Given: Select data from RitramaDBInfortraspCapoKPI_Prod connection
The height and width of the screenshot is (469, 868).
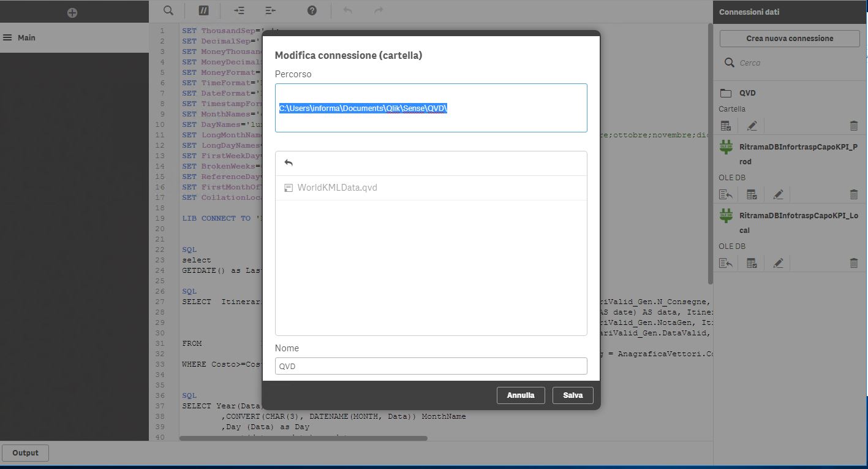Looking at the screenshot, I should 752,194.
